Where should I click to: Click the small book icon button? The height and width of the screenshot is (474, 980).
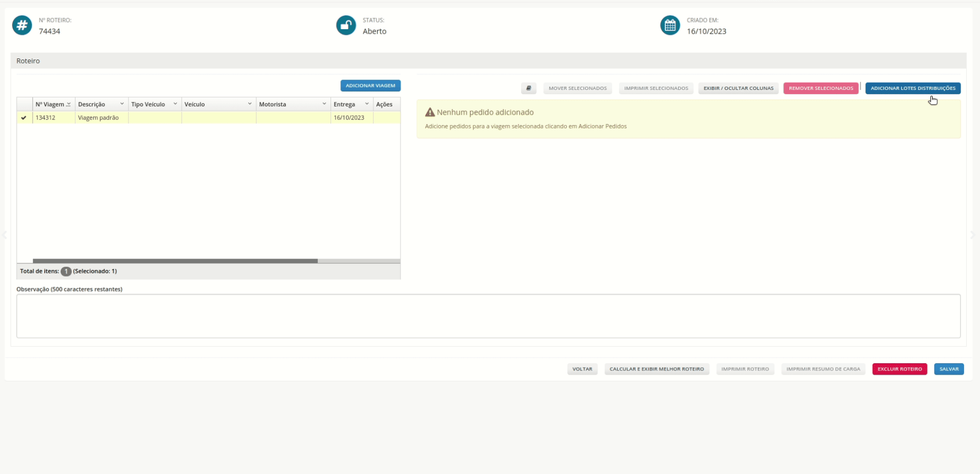pos(528,88)
